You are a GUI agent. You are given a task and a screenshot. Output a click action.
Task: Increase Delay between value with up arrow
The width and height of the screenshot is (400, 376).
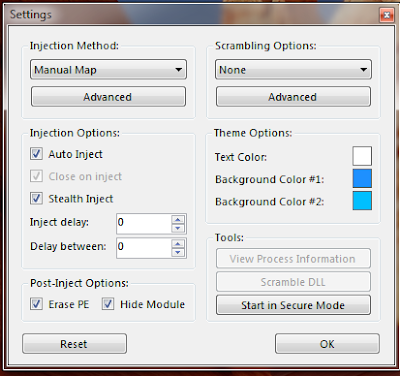click(x=178, y=244)
